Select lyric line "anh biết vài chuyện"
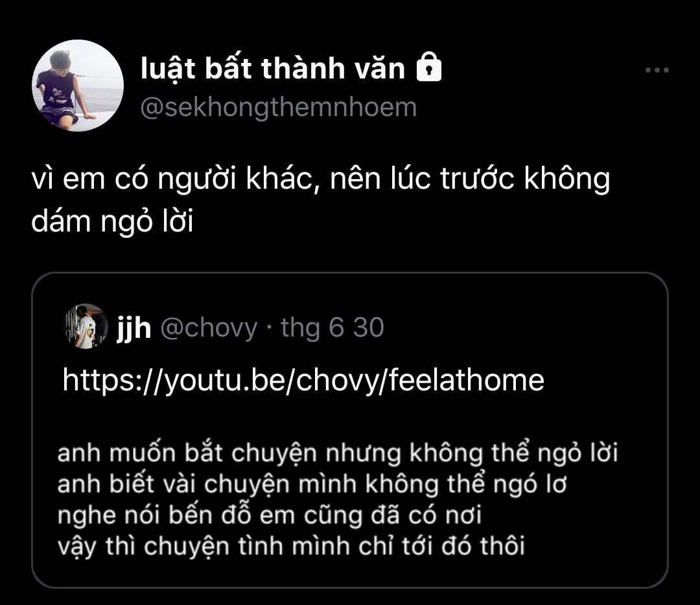The image size is (700, 605). click(312, 484)
